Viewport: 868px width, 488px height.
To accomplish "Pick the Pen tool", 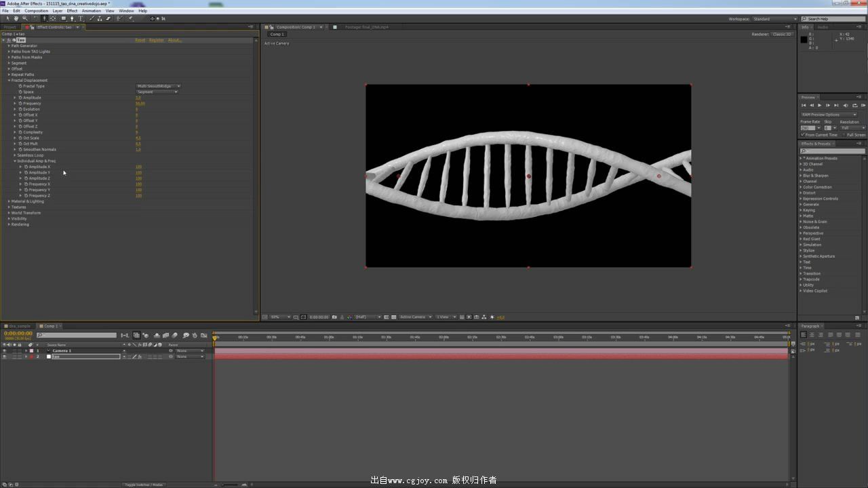I will [72, 19].
